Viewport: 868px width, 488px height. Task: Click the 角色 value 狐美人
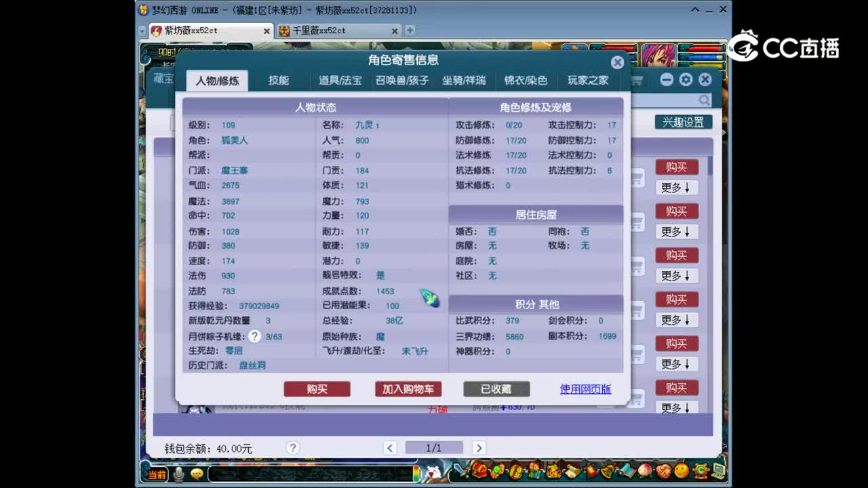click(235, 140)
